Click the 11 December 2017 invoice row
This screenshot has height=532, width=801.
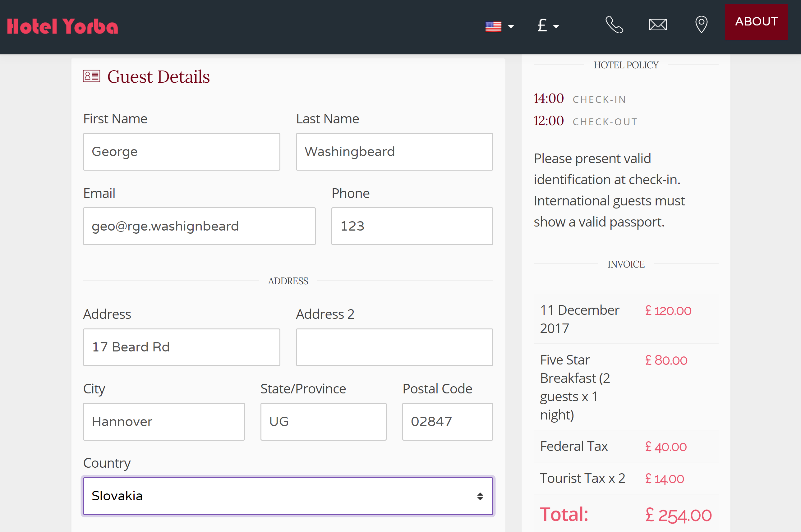[x=626, y=319]
